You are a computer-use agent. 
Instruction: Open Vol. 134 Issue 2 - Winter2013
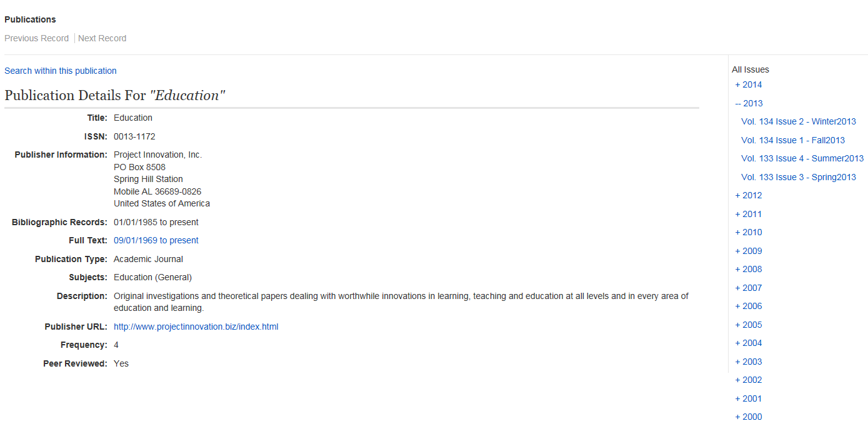coord(798,122)
